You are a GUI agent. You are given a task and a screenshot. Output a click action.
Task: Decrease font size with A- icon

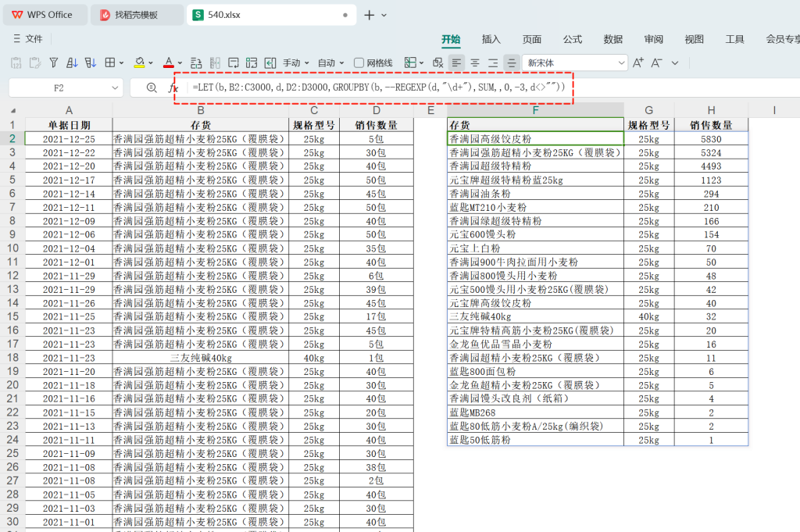(656, 62)
